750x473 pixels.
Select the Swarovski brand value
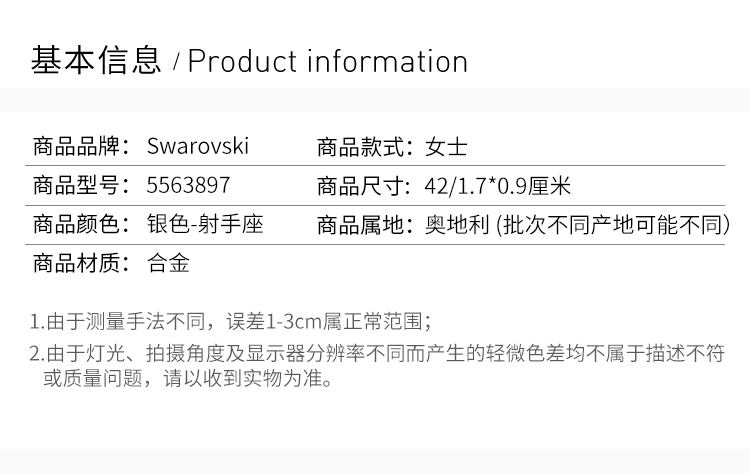pos(198,145)
